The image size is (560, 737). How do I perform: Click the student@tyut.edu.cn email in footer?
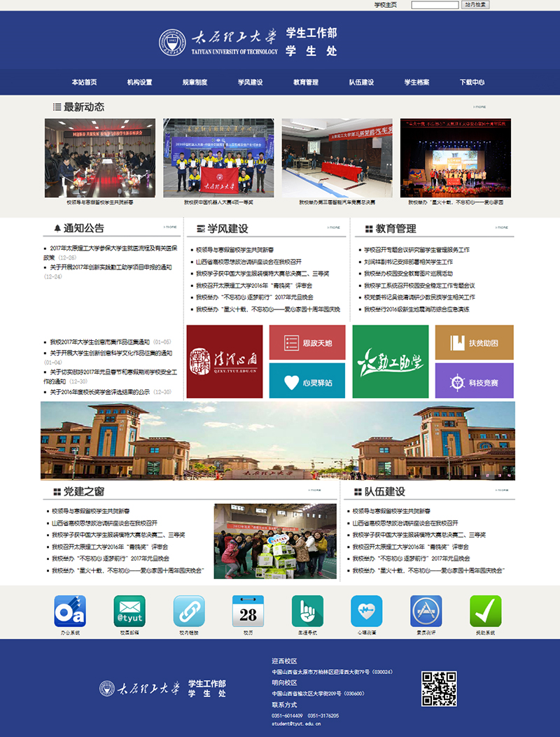(x=296, y=724)
